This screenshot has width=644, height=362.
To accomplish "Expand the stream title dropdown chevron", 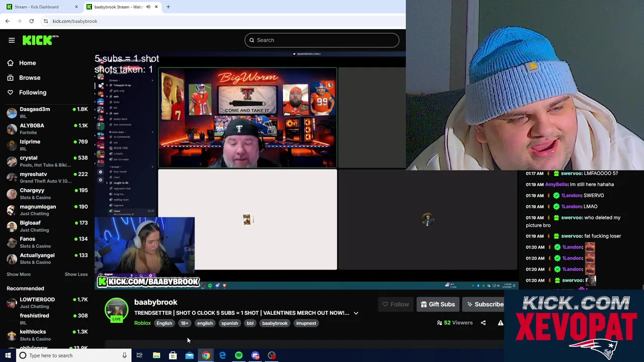I will [x=356, y=313].
